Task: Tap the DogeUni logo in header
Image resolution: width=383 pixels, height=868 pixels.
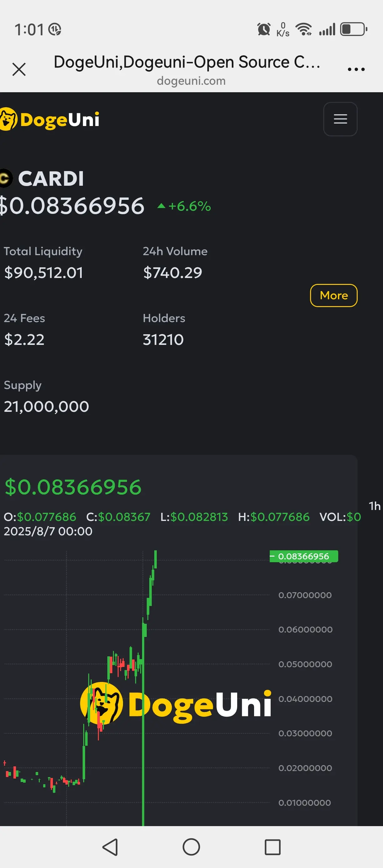Action: pos(49,119)
